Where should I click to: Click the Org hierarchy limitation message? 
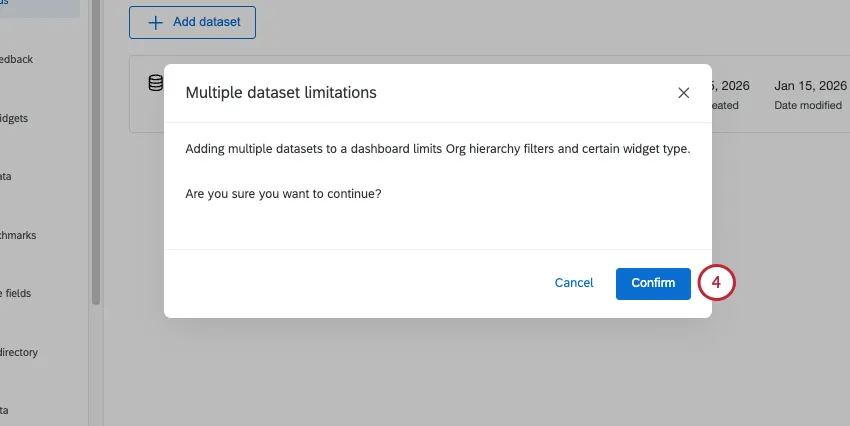pyautogui.click(x=437, y=150)
